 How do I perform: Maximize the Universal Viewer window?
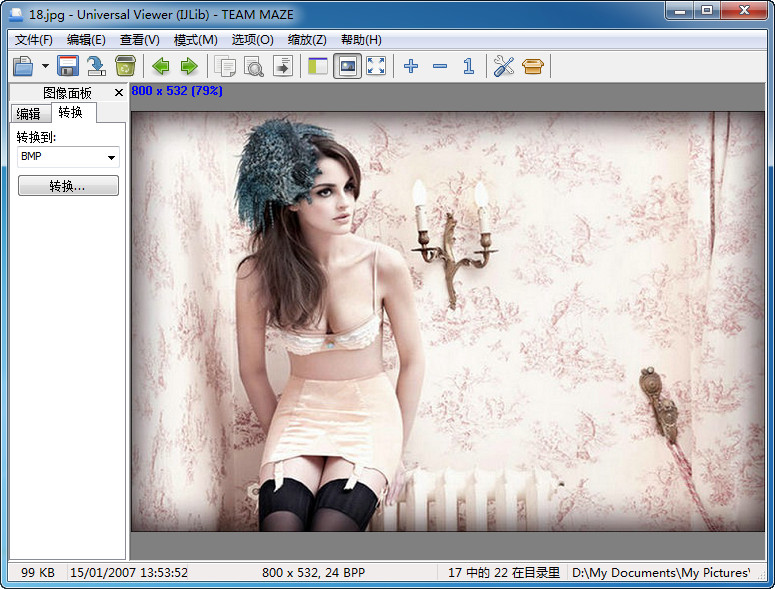707,11
